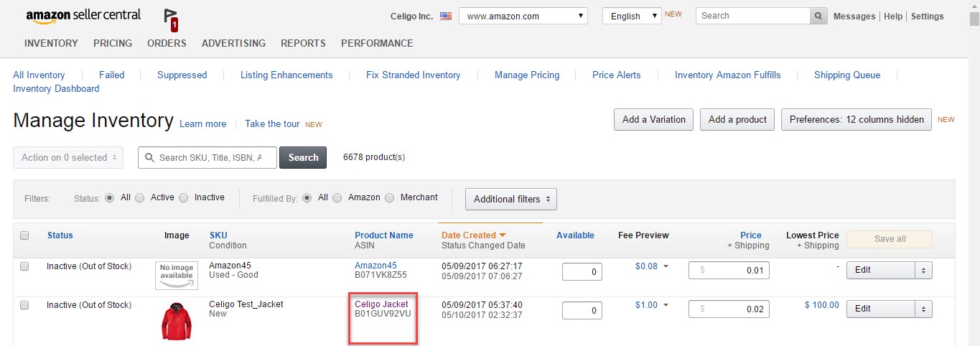Go to Fix Stranded Inventory tab
Screen dimensions: 980x346
[x=413, y=75]
